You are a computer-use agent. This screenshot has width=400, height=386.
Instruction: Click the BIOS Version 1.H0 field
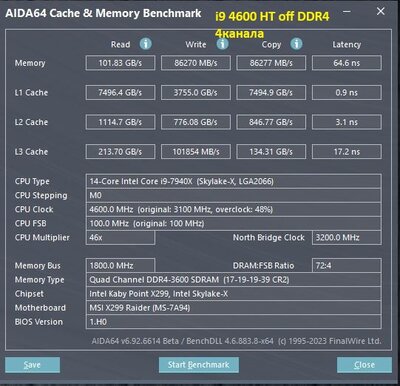[233, 322]
